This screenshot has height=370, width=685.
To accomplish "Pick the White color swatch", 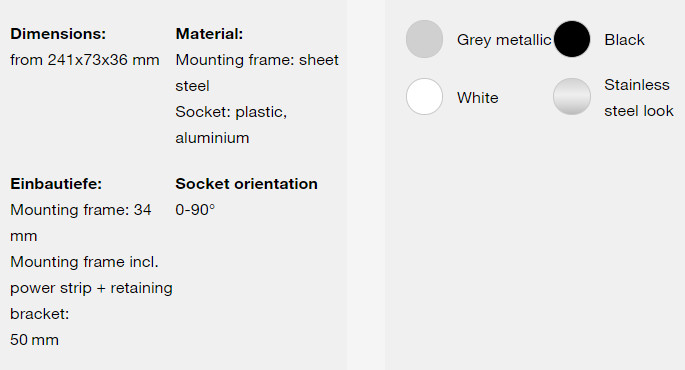I will [x=424, y=97].
